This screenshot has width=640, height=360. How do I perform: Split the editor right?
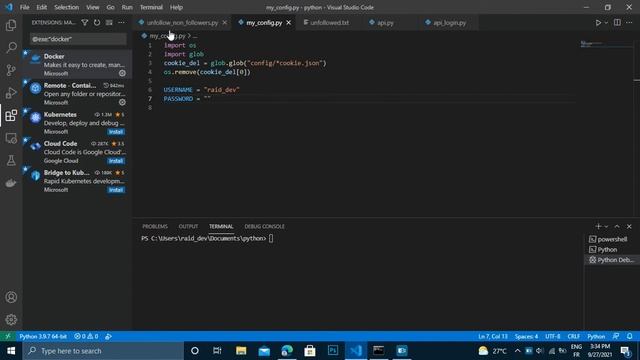617,22
